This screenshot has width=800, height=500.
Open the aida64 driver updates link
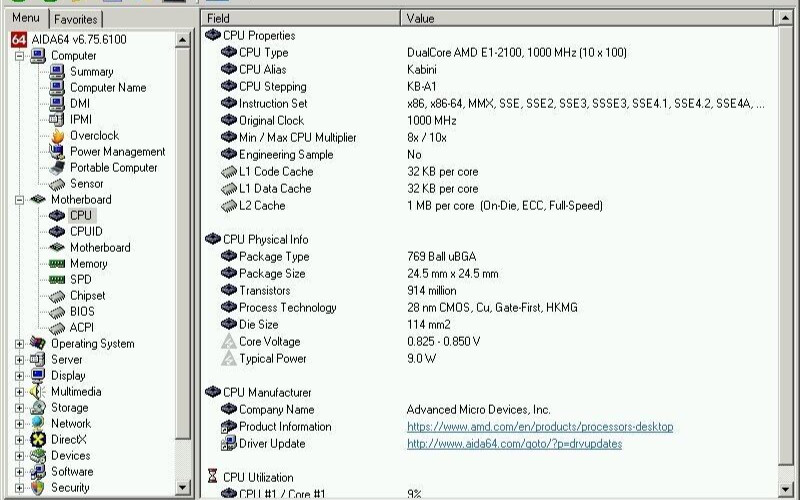click(x=514, y=444)
